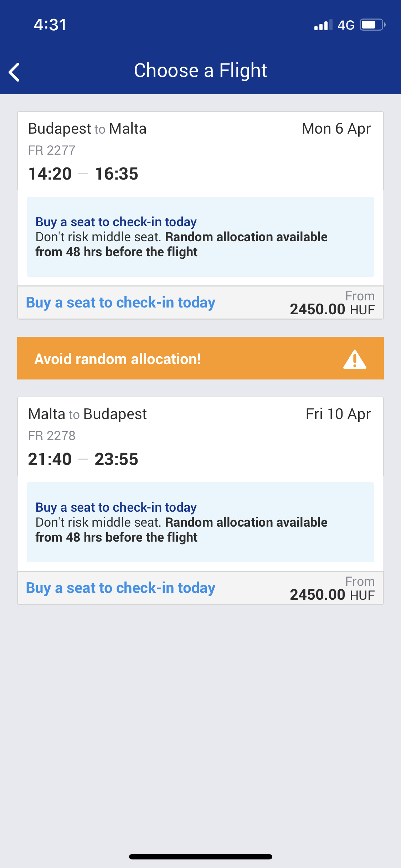Tap the Mon 6 Apr date label
This screenshot has width=401, height=868.
click(336, 129)
